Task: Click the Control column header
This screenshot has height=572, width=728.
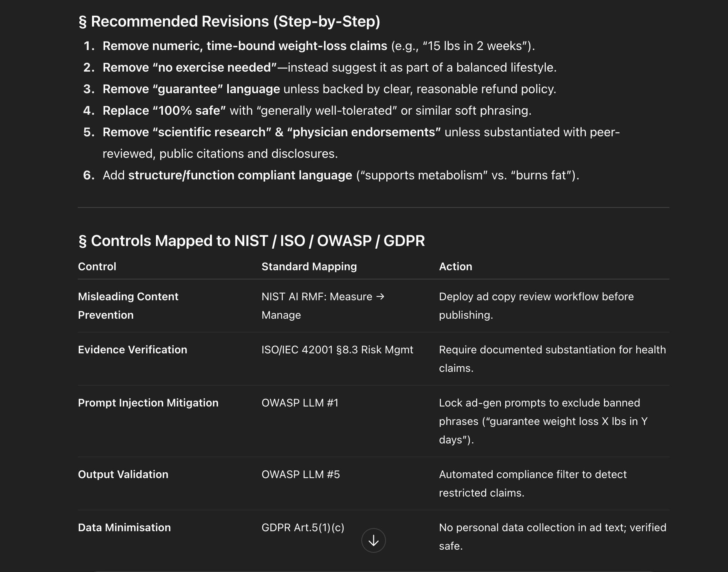Action: 97,266
